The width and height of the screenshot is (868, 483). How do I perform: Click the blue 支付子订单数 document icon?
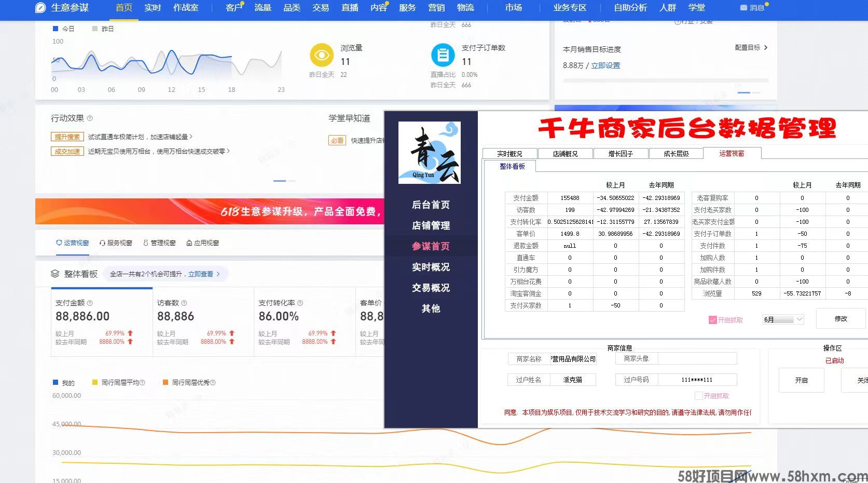point(443,55)
